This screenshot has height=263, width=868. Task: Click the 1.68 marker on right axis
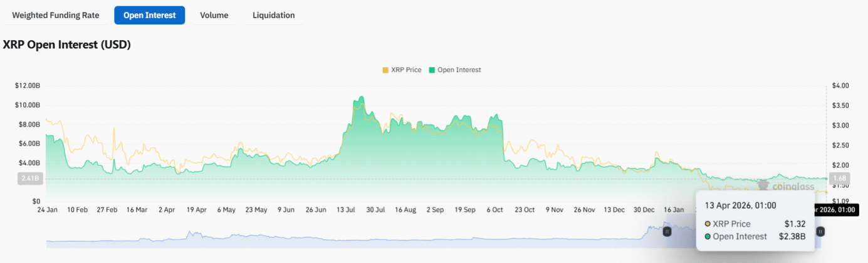pyautogui.click(x=840, y=178)
